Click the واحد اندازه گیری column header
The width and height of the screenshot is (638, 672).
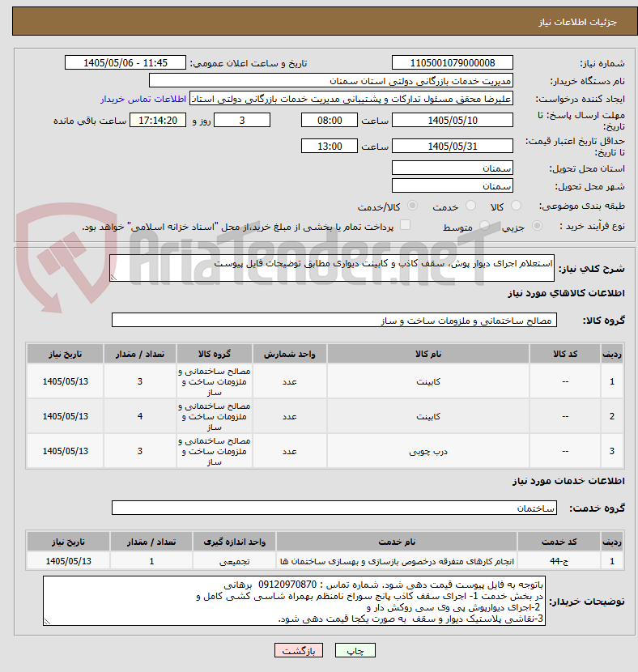(234, 542)
